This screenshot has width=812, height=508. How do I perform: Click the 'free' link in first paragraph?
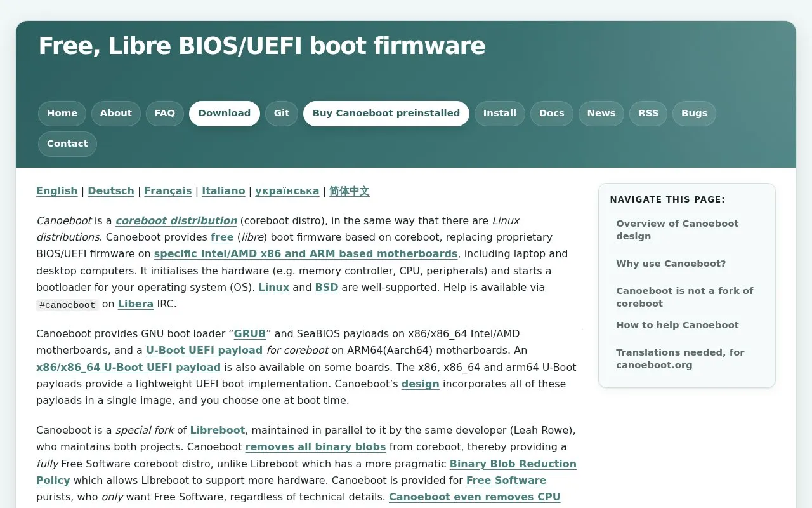pyautogui.click(x=222, y=237)
